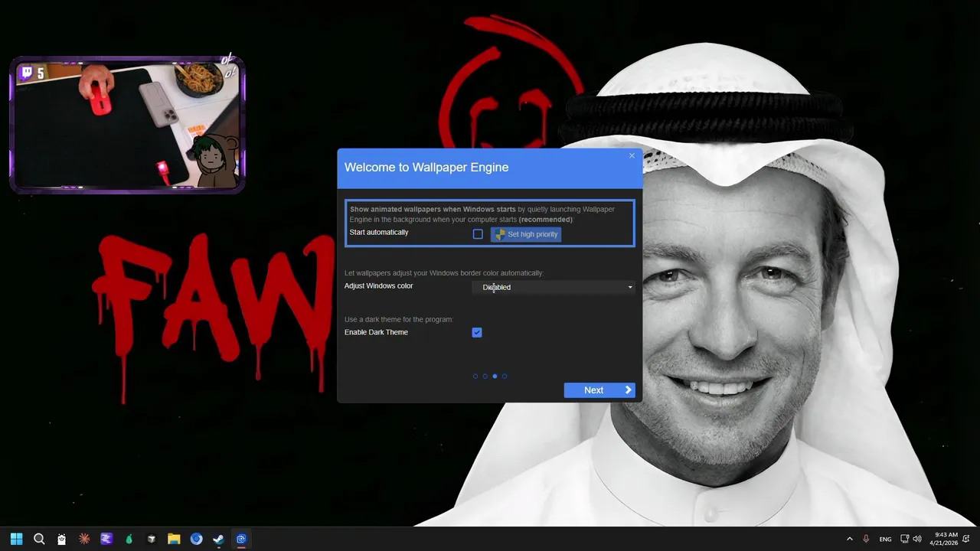Open the network status tray icon

[x=904, y=539]
